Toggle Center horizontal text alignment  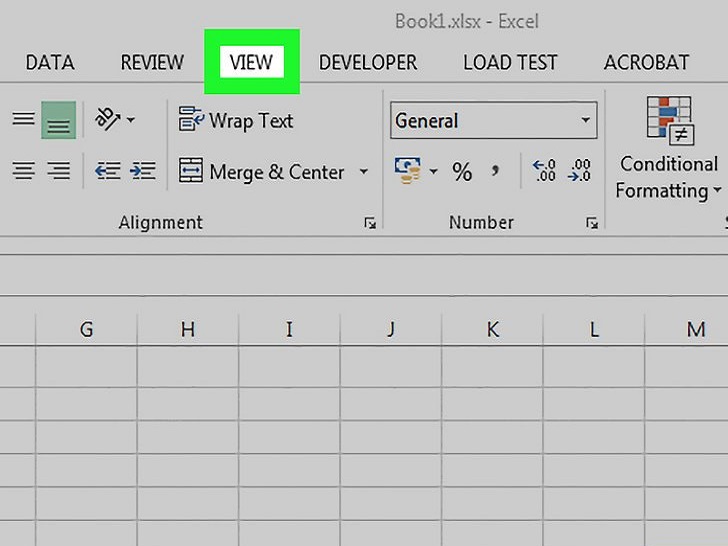[x=24, y=170]
